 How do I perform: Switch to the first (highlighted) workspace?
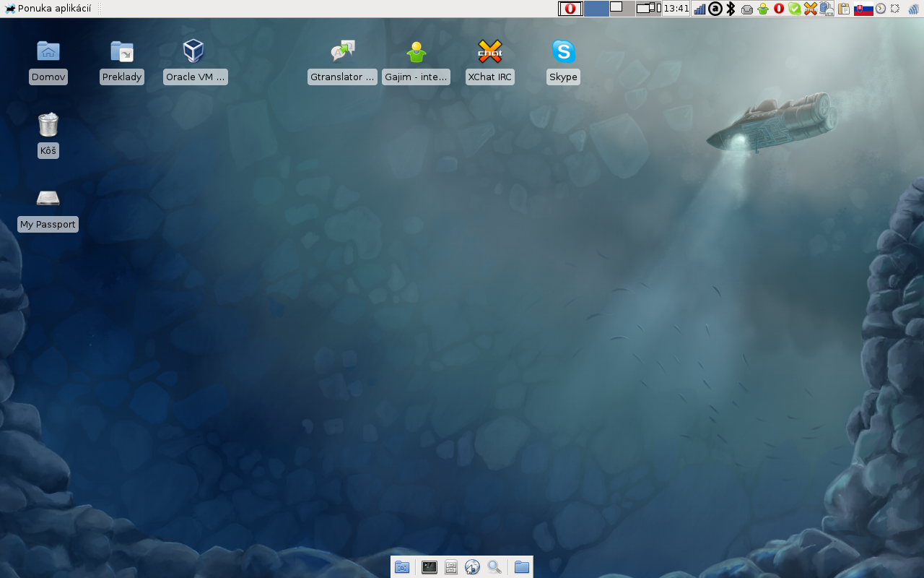[x=596, y=9]
